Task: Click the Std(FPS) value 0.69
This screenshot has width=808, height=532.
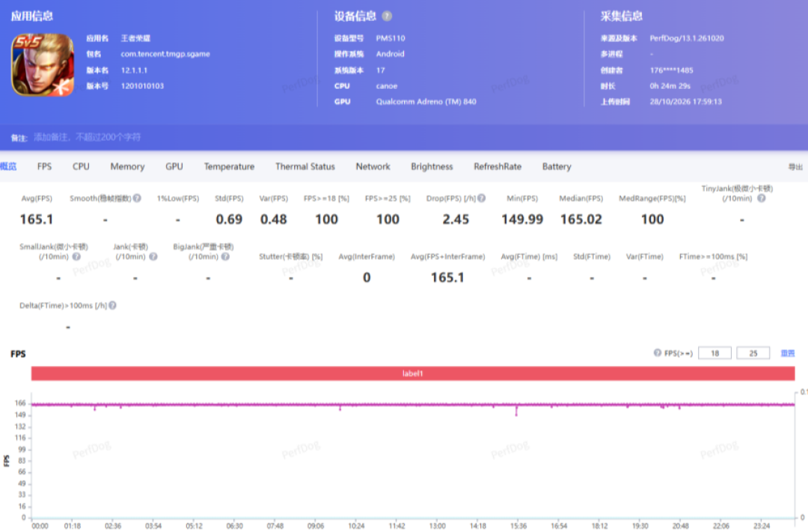Action: click(x=229, y=219)
